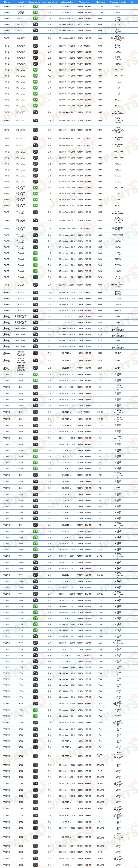Click diesel ON icon in XC70 158kW/215KM row

point(35,858)
